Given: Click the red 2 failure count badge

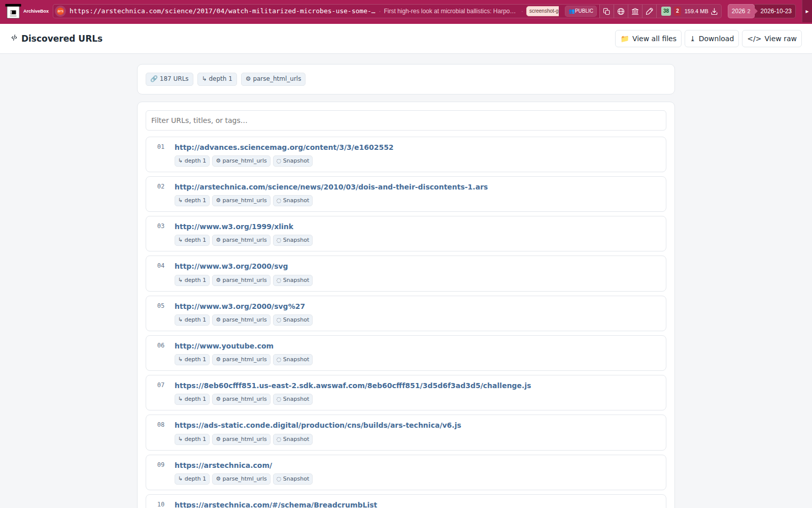Looking at the screenshot, I should point(677,11).
